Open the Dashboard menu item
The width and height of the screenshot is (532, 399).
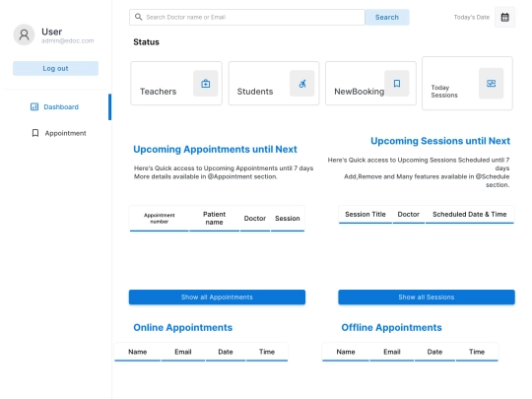click(x=55, y=106)
